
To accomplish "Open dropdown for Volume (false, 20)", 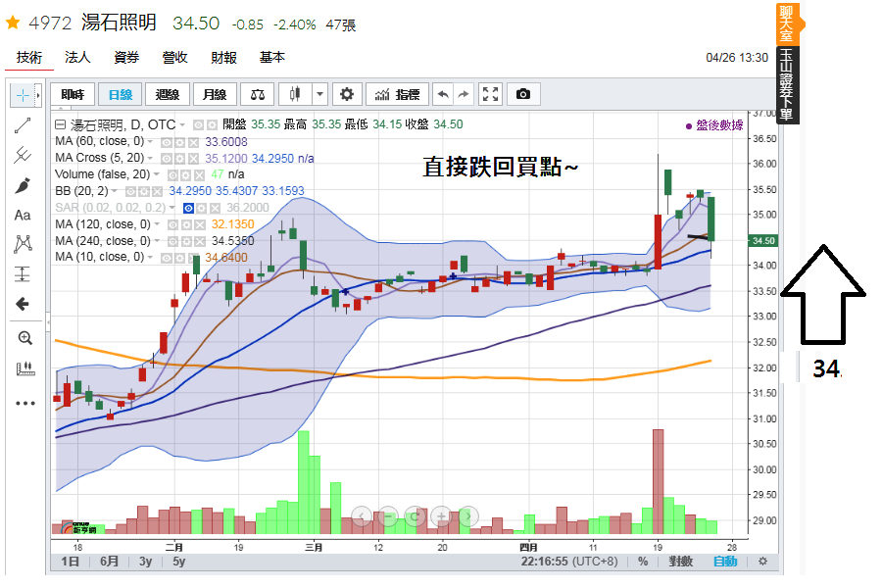I will (157, 174).
